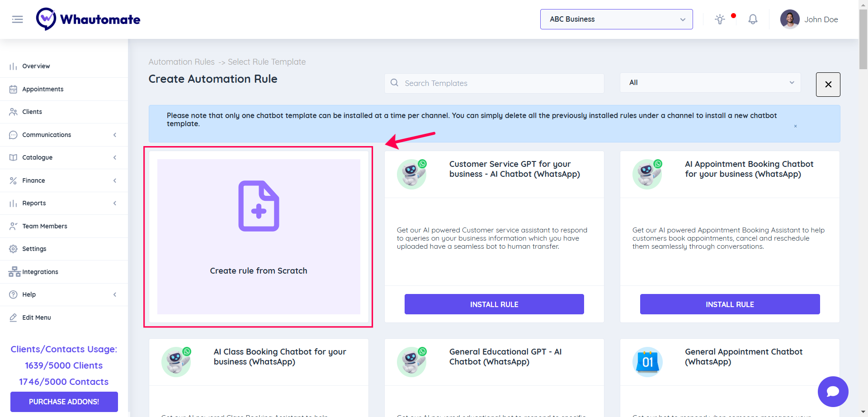Image resolution: width=868 pixels, height=417 pixels.
Task: Install the Customer Service GPT rule
Action: coord(494,304)
